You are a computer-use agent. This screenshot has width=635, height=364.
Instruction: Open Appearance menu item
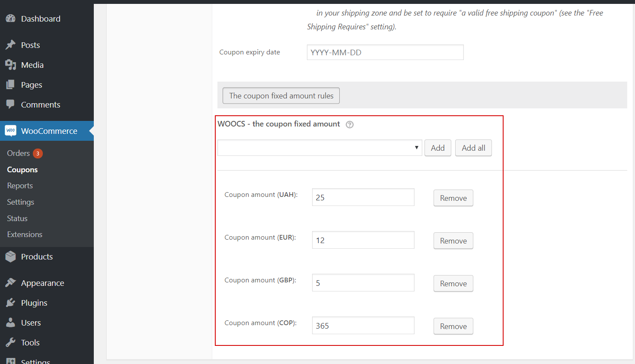click(47, 283)
